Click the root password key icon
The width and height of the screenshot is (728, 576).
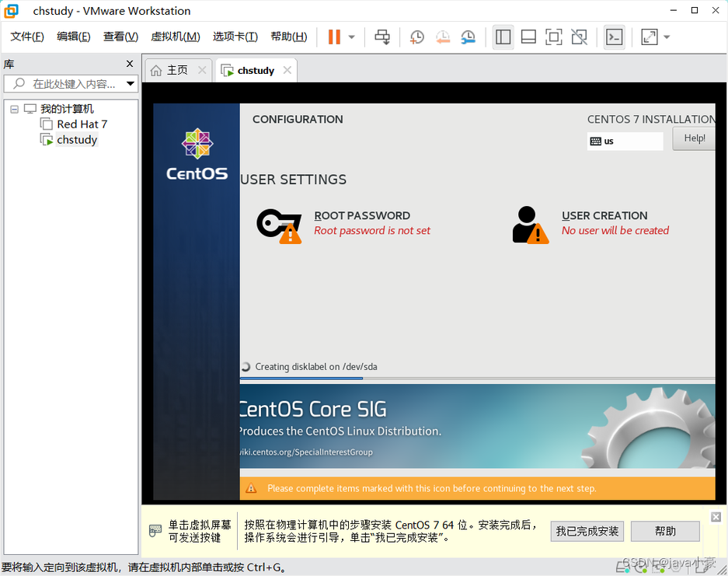tap(279, 225)
